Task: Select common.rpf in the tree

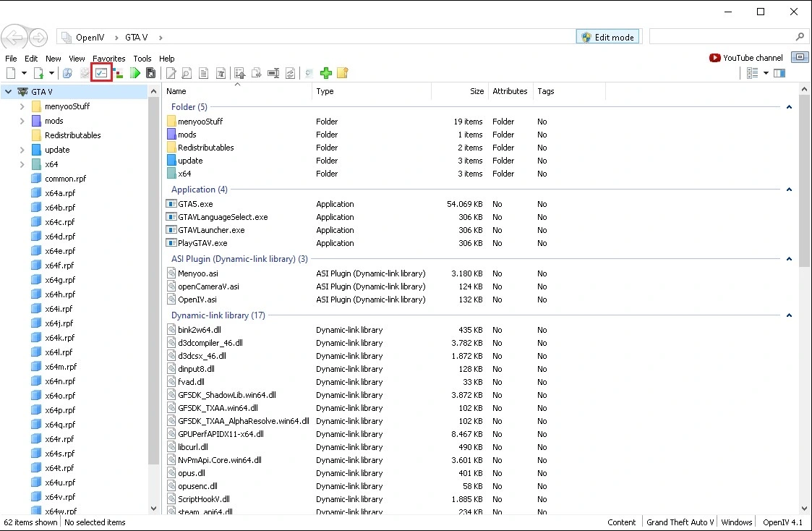Action: (x=65, y=179)
